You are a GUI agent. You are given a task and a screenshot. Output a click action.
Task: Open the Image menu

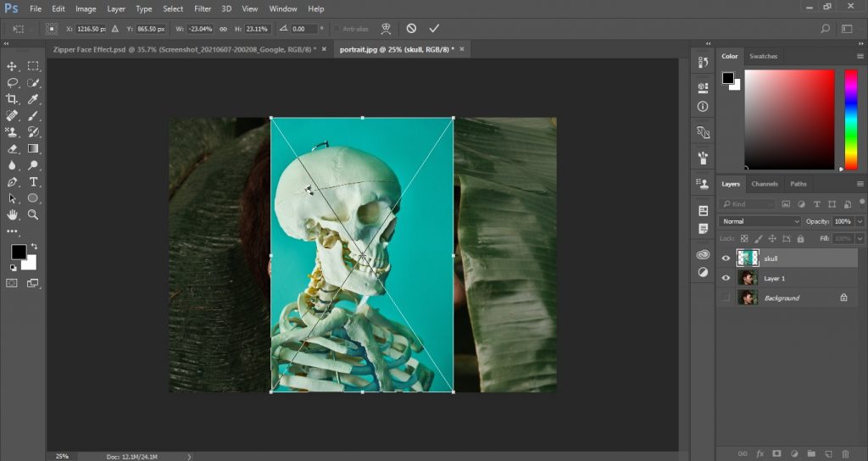tap(86, 8)
